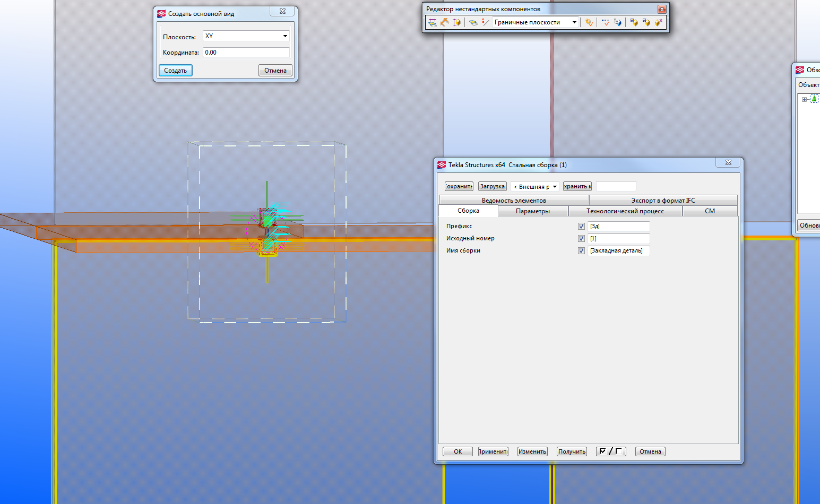Disable the Имя сборки checkbox
Viewport: 820px width, 504px height.
coord(581,251)
